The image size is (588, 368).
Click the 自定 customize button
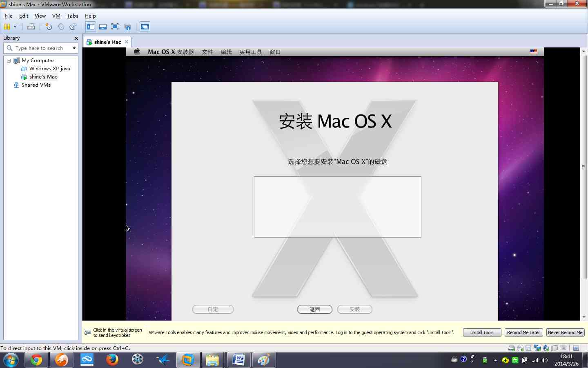click(x=213, y=310)
